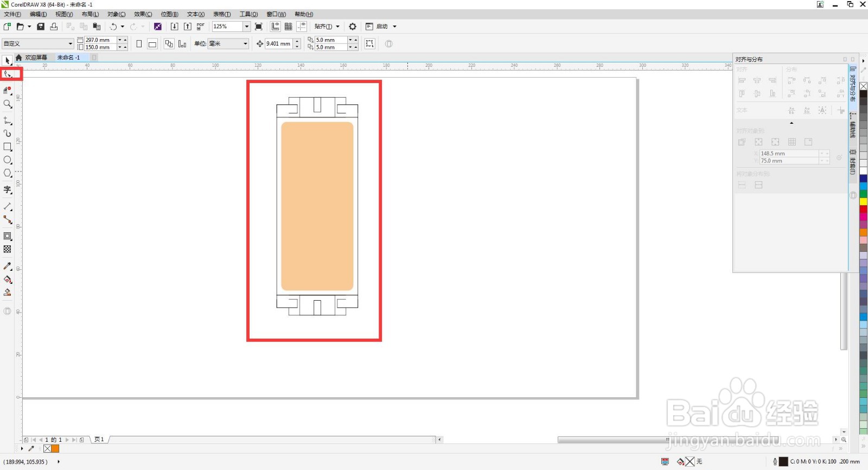The image size is (868, 470).
Task: Go to next page button
Action: point(67,440)
